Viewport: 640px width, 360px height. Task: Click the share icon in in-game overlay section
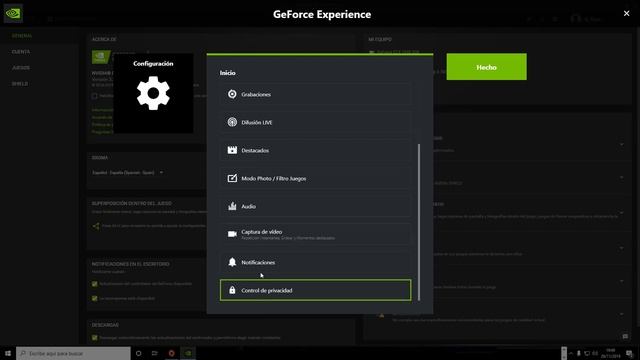click(x=96, y=226)
